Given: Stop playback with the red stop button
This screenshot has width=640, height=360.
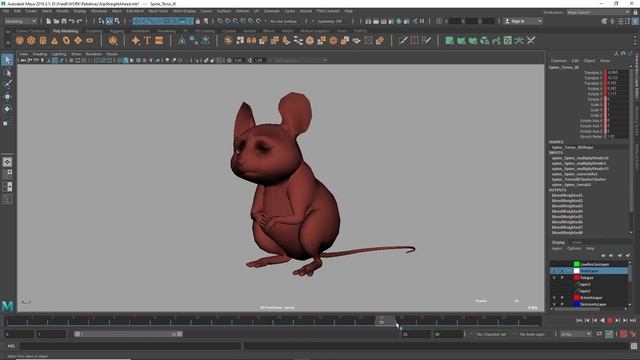Looking at the screenshot, I should pyautogui.click(x=610, y=320).
